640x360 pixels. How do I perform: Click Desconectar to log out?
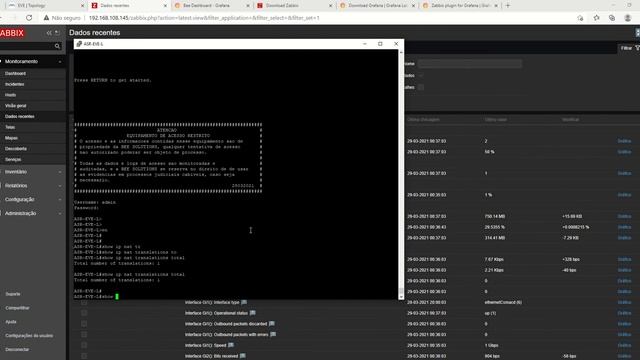click(x=17, y=349)
